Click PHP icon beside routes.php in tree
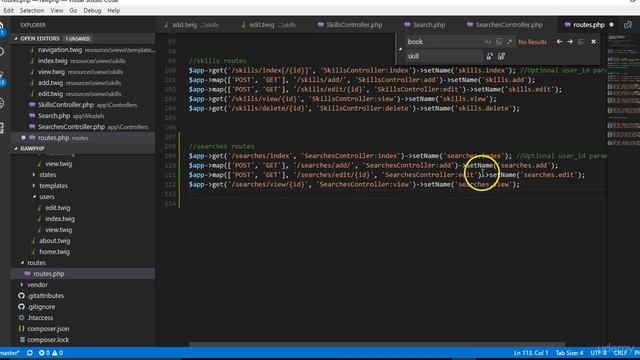Viewport: 640px width, 360px height. click(27, 274)
